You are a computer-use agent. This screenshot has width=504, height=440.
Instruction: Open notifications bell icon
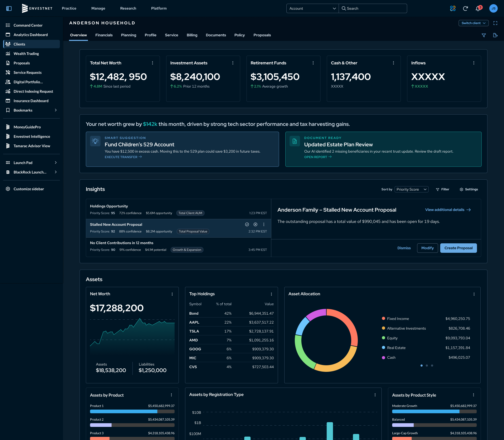coord(478,8)
